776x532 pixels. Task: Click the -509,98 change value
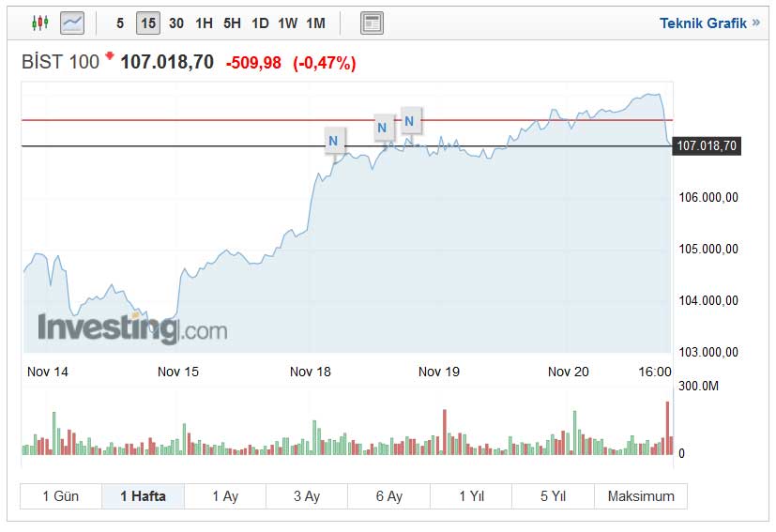253,63
